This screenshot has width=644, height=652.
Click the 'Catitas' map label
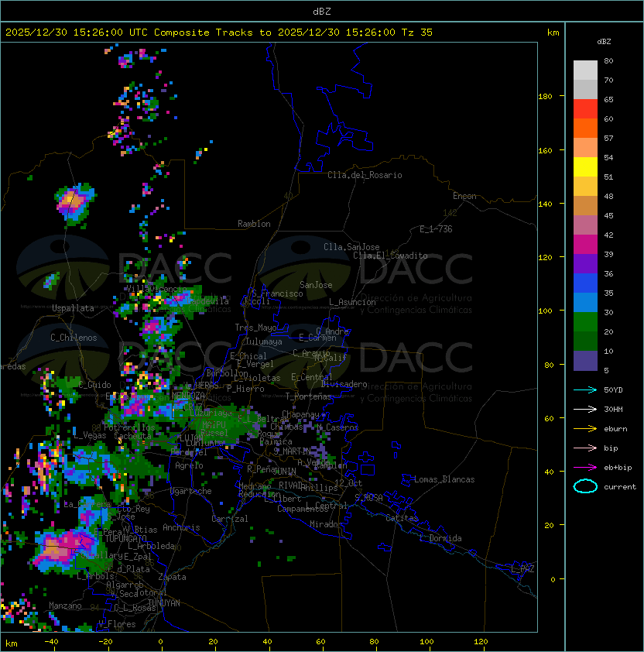[x=402, y=518]
